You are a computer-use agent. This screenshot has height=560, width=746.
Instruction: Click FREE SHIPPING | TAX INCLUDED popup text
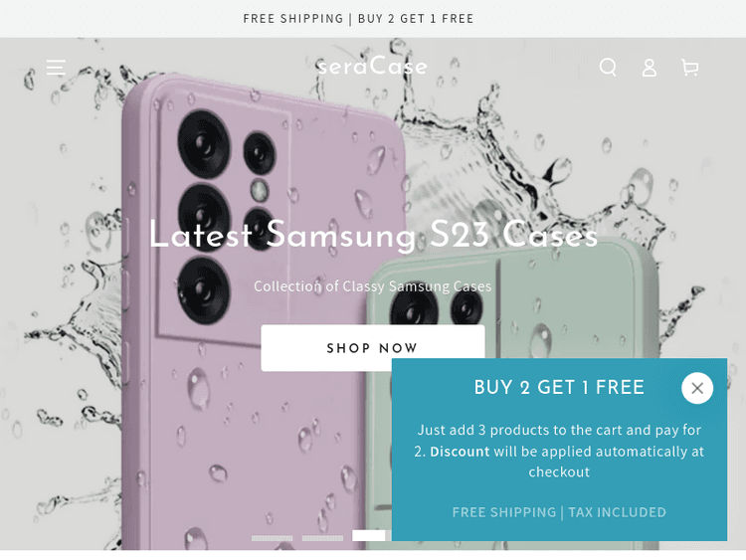pyautogui.click(x=559, y=512)
